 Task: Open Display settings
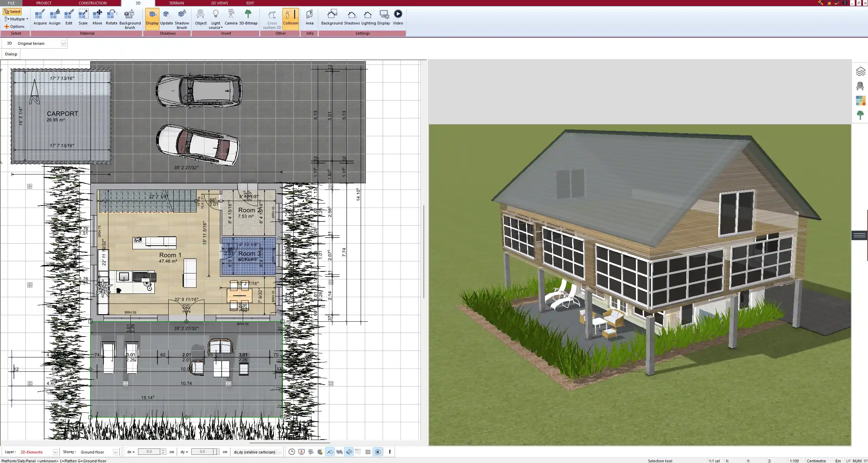click(x=383, y=18)
